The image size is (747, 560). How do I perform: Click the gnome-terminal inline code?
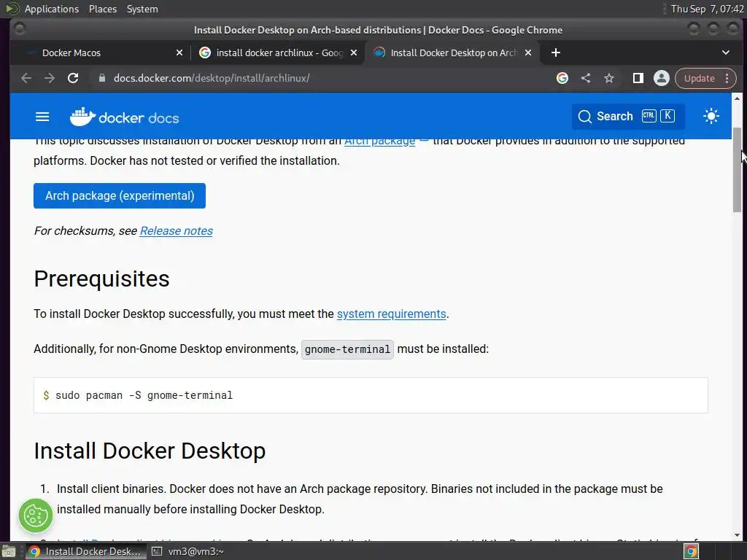click(347, 349)
